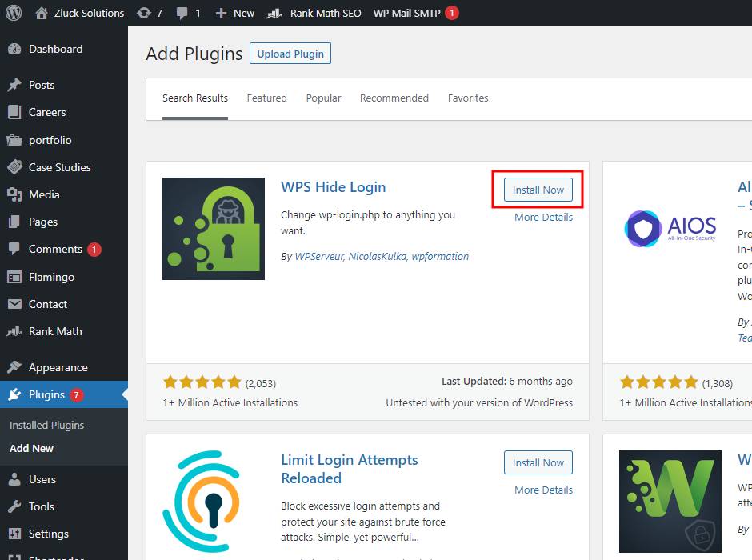752x560 pixels.
Task: Click the Contact envelope icon
Action: point(15,304)
